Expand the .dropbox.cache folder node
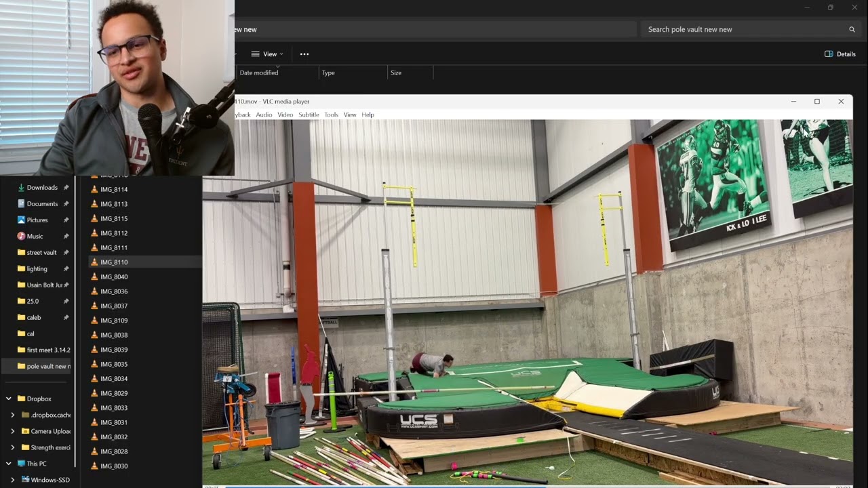 [x=12, y=415]
